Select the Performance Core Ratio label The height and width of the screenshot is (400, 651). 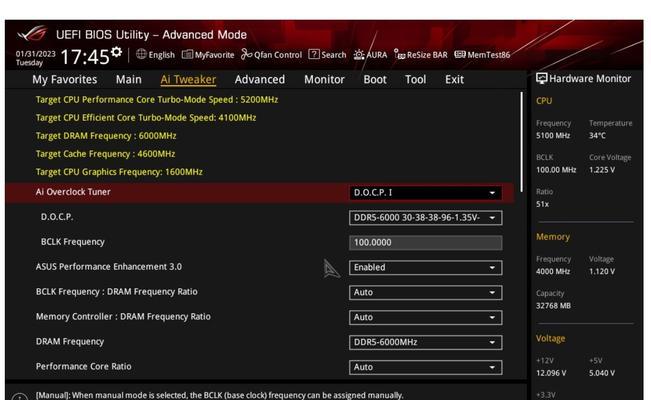click(83, 366)
